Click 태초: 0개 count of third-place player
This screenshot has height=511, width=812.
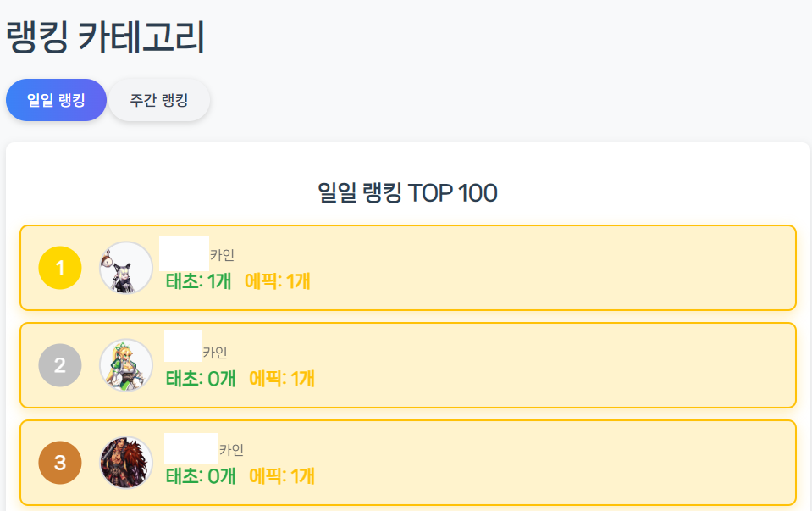[x=200, y=476]
